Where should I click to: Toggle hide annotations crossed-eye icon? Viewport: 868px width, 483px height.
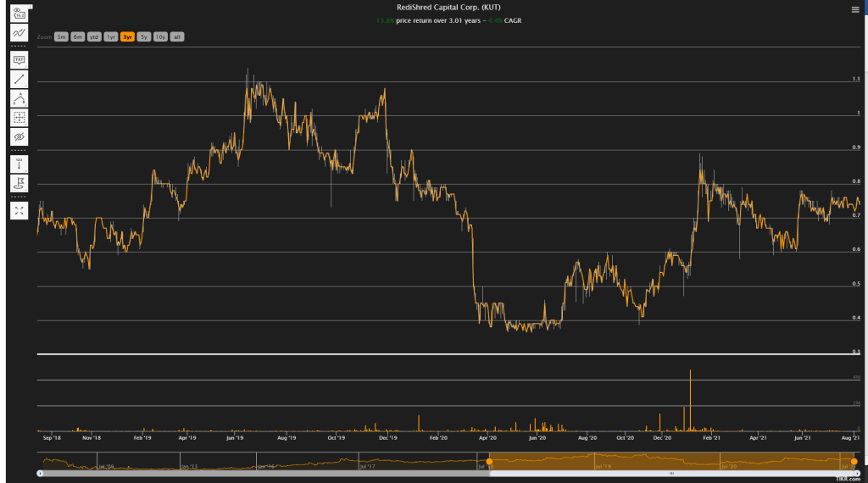click(x=19, y=136)
